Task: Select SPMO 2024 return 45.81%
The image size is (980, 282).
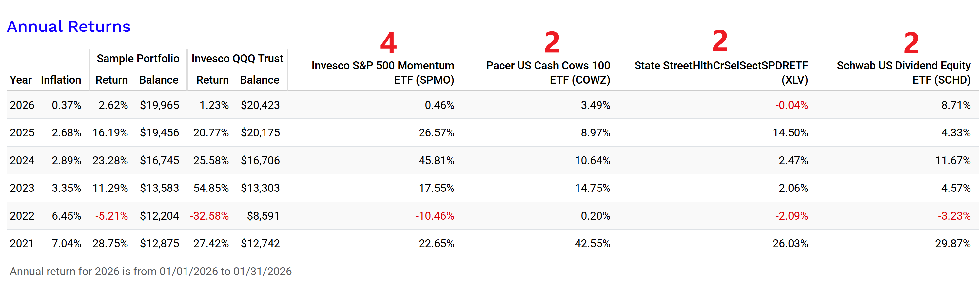Action: (x=436, y=161)
